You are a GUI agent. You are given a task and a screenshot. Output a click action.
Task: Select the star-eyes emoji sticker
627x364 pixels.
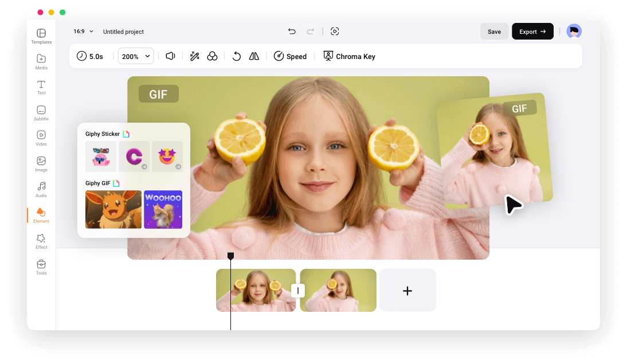click(167, 156)
